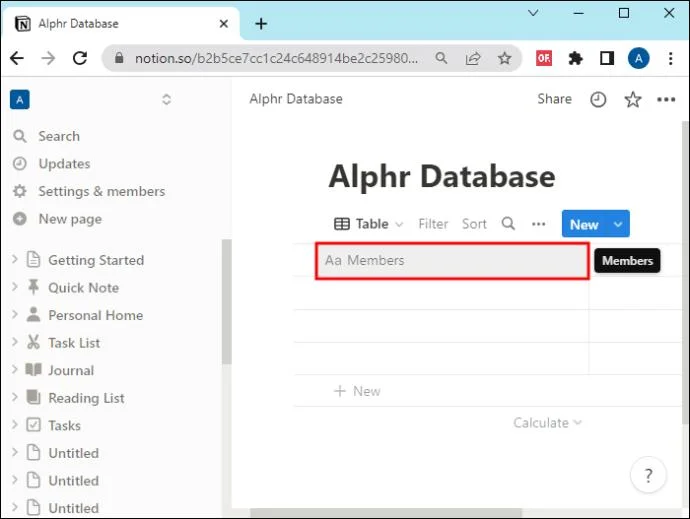Reload the current page
Image resolution: width=690 pixels, height=519 pixels.
pos(80,58)
